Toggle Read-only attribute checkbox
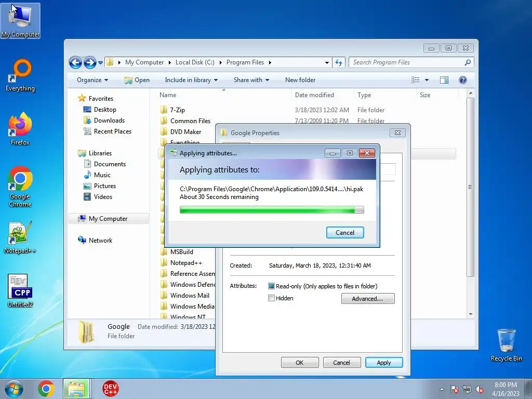This screenshot has width=532, height=399. [x=271, y=286]
